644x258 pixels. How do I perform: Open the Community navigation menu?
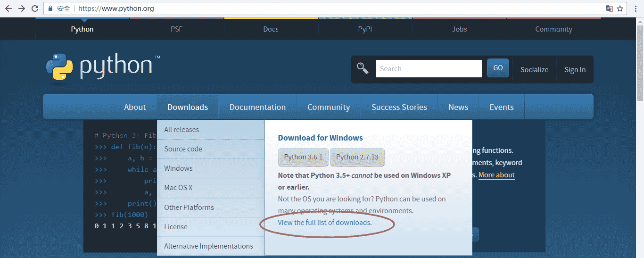(x=329, y=107)
